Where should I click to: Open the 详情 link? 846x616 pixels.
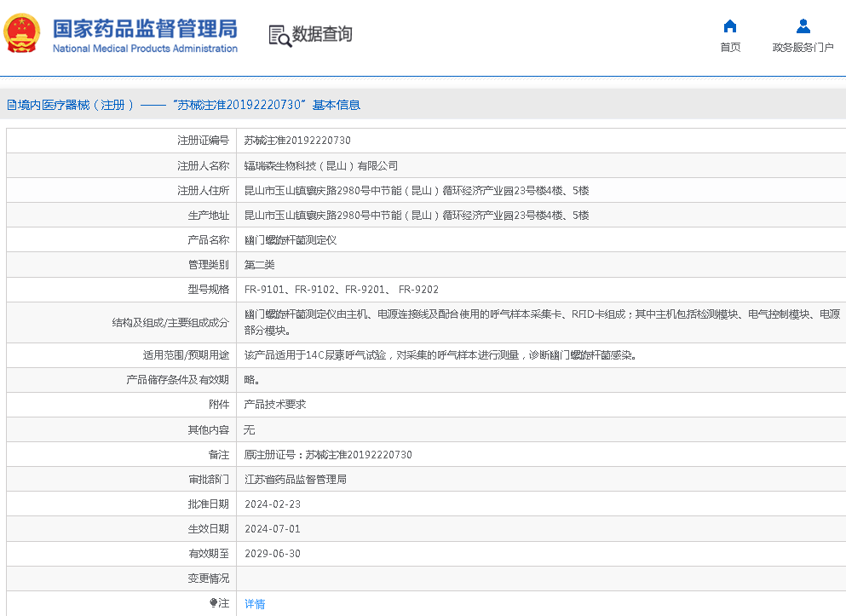coord(255,604)
